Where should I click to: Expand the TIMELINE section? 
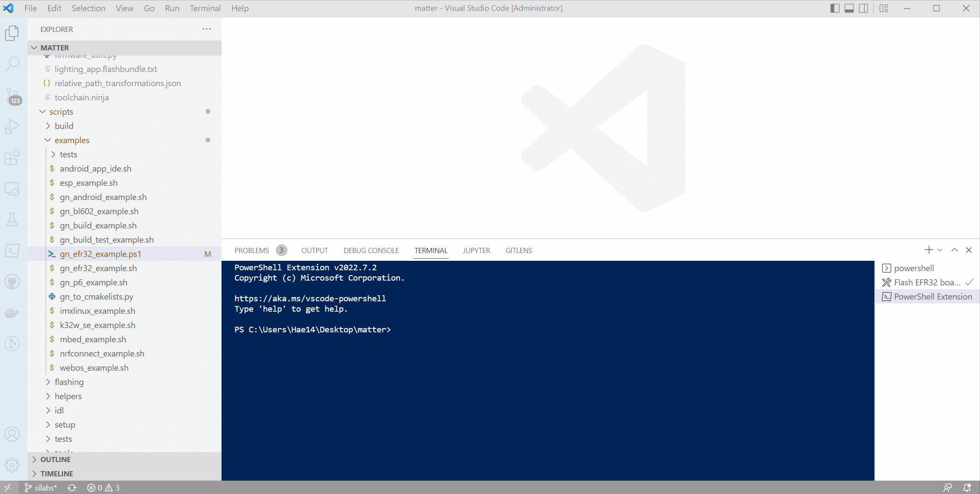(x=125, y=474)
